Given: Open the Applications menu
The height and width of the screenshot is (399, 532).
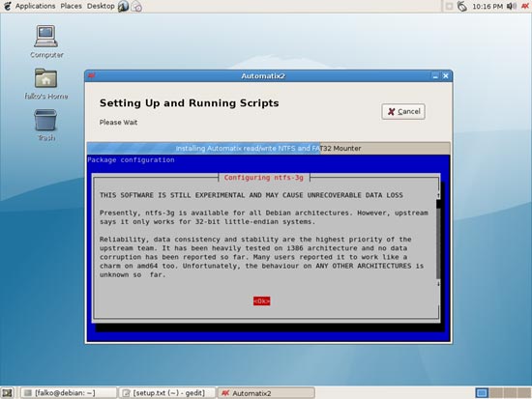Looking at the screenshot, I should [35, 6].
